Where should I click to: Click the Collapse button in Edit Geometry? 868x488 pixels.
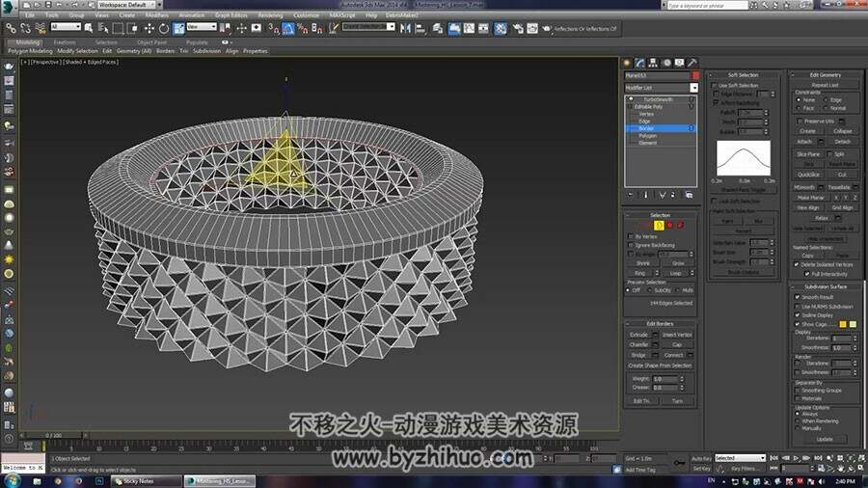(843, 131)
